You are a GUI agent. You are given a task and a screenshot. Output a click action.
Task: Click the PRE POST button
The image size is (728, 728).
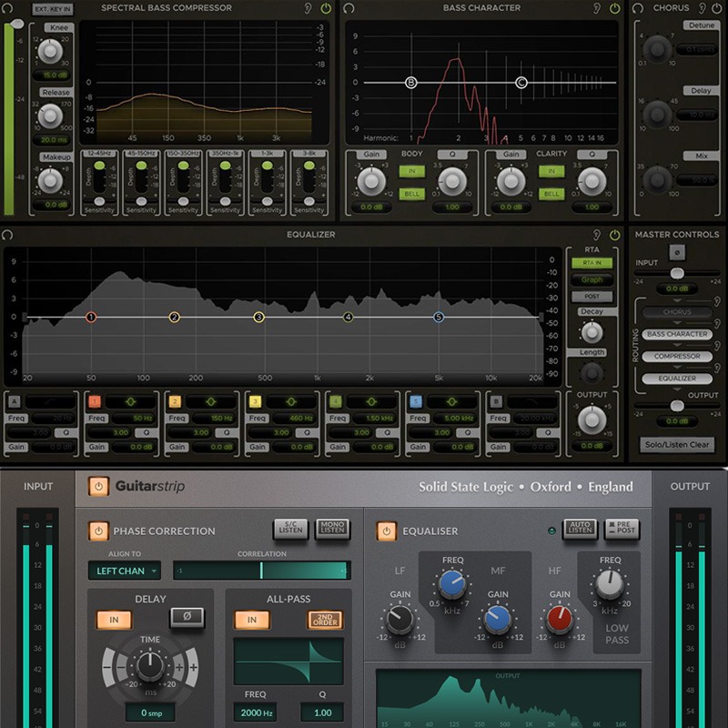[x=622, y=530]
